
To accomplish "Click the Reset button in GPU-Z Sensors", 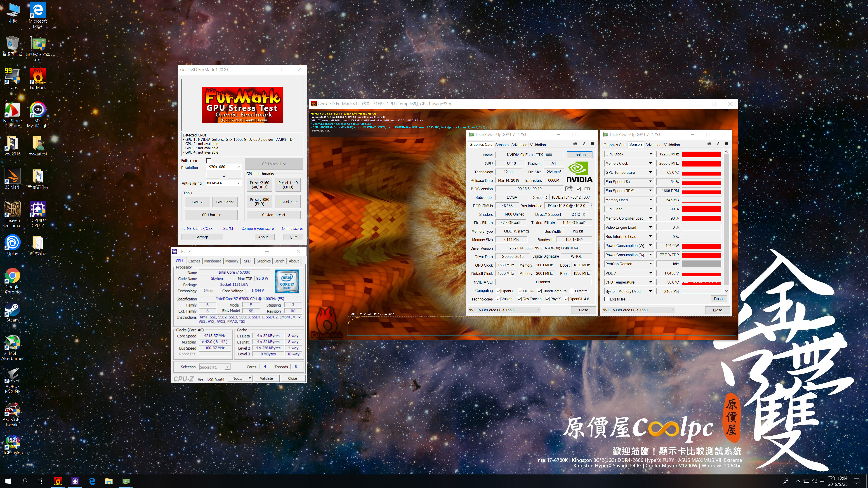I will coord(718,299).
